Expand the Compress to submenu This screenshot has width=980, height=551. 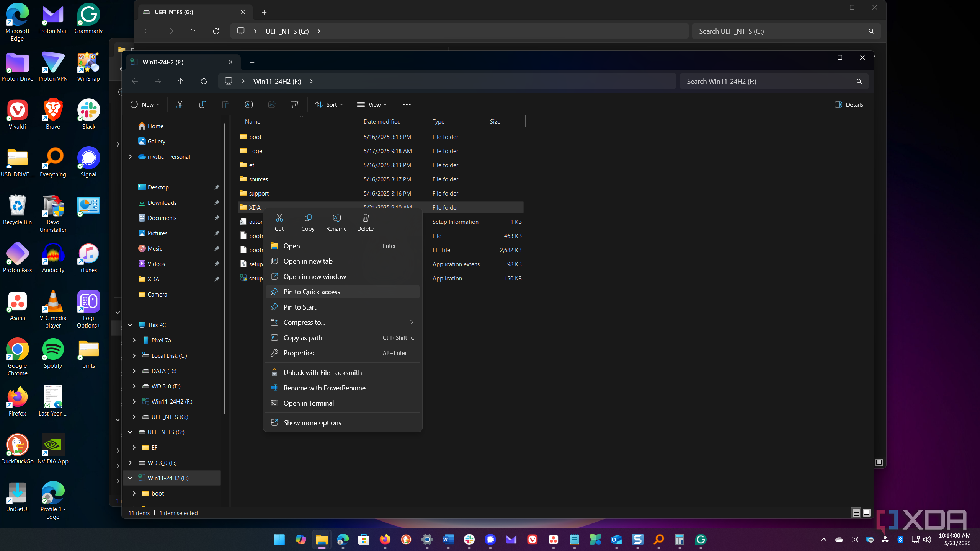pos(343,322)
